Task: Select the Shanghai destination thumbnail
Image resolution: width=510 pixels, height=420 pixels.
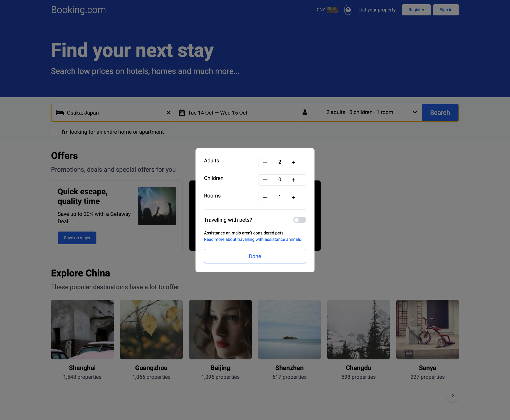Action: click(x=82, y=330)
